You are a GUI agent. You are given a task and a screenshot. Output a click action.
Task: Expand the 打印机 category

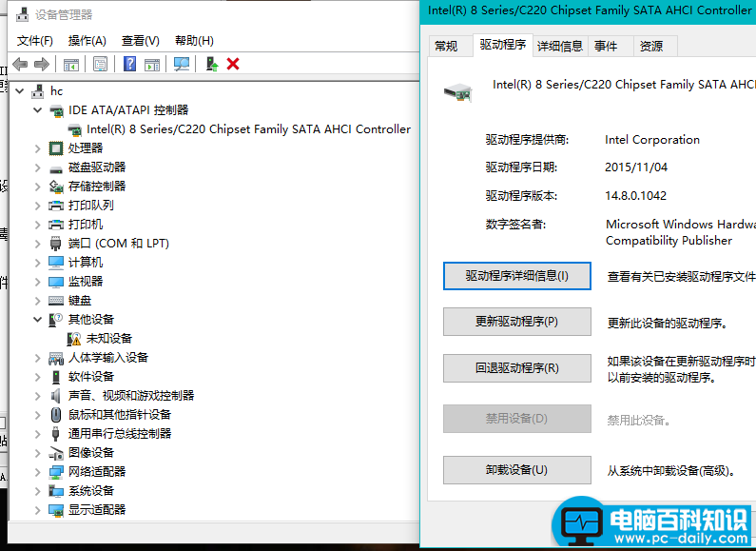38,225
